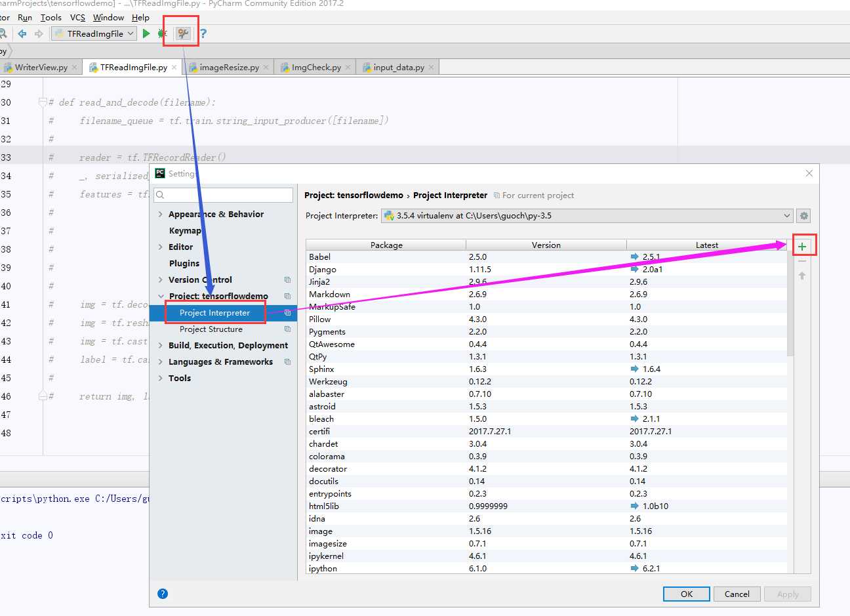The height and width of the screenshot is (616, 850).
Task: Switch to input_data.py tab
Action: pos(399,68)
